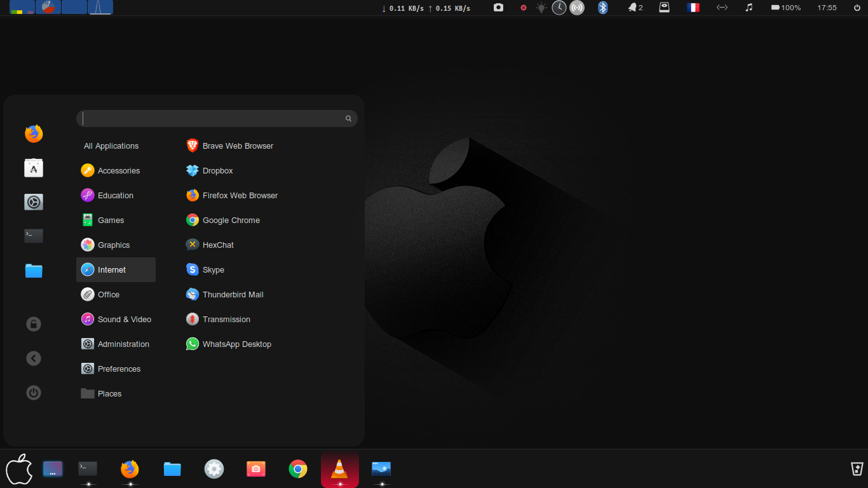This screenshot has height=488, width=868.
Task: Open the Files folder favorite in the sidebar
Action: [x=34, y=271]
